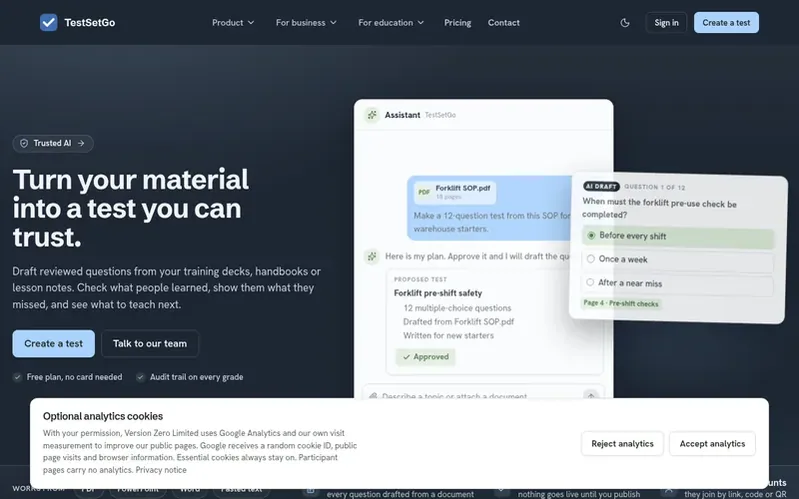Viewport: 799px width, 499px height.
Task: Open the Privacy notice link
Action: tap(161, 470)
